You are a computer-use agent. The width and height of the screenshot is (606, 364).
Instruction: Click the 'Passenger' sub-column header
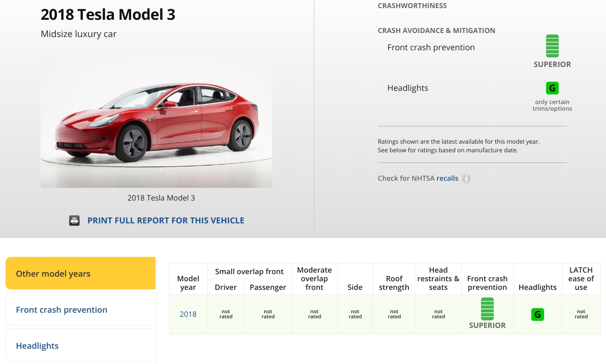click(x=268, y=287)
